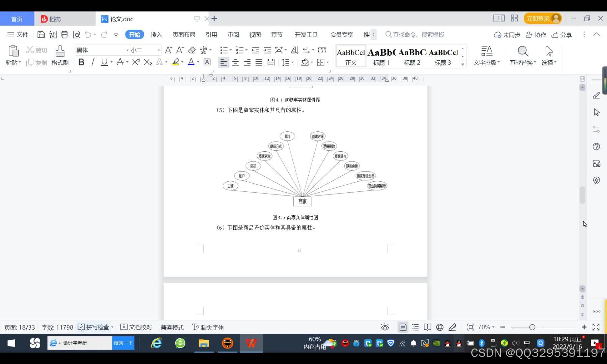Image resolution: width=607 pixels, height=364 pixels.
Task: Toggle eye protection mode icon
Action: 385,327
